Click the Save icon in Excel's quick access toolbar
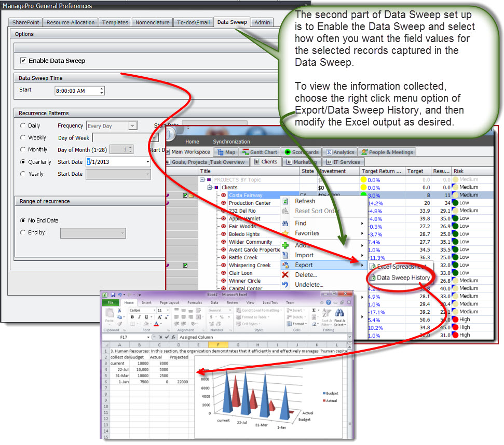The width and height of the screenshot is (504, 445). tap(113, 295)
